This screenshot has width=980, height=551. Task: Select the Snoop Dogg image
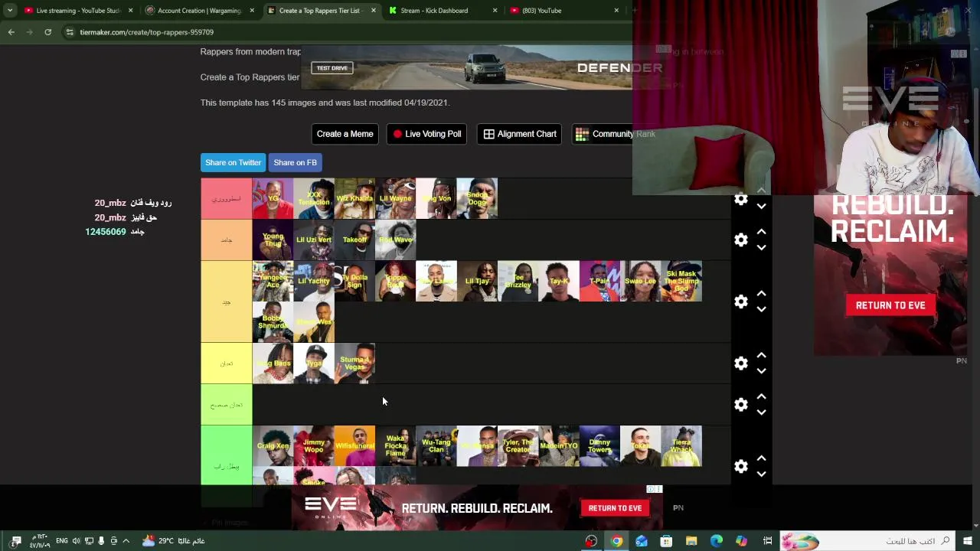click(477, 198)
